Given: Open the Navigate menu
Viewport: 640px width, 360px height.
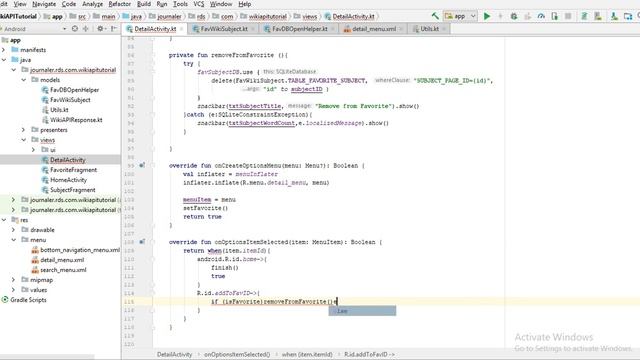Looking at the screenshot, I should pos(44,4).
